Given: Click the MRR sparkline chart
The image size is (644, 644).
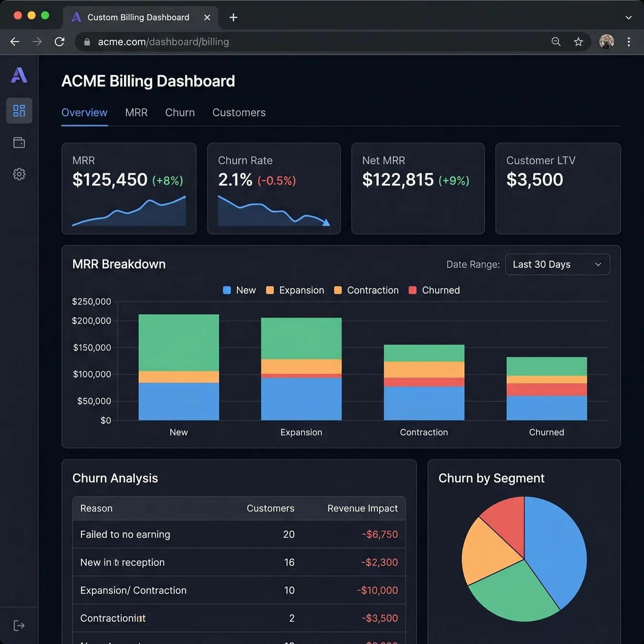Looking at the screenshot, I should [x=129, y=211].
